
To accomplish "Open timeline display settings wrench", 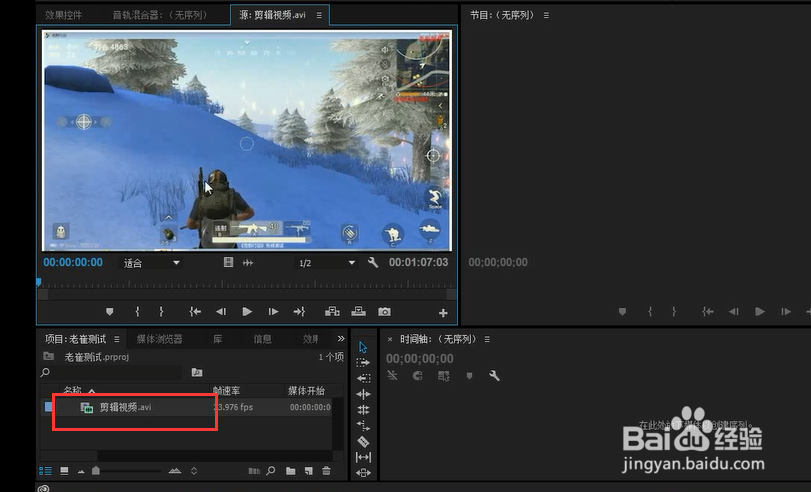I will [494, 376].
